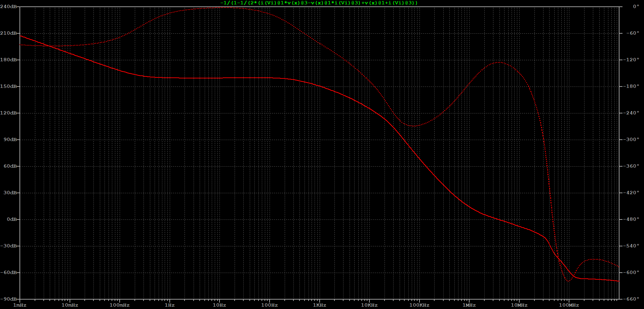Click the minus 30dB magnitude axis label
Screen dimensions: 644x309
click(8, 246)
